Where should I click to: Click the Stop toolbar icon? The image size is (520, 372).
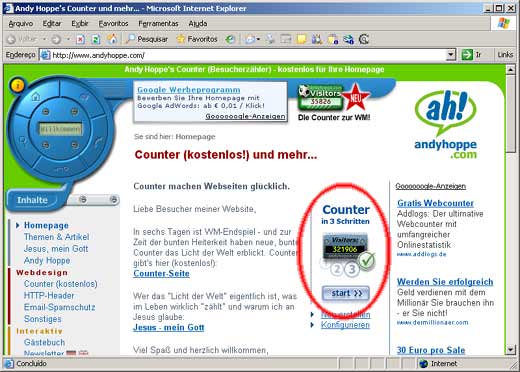[80, 40]
